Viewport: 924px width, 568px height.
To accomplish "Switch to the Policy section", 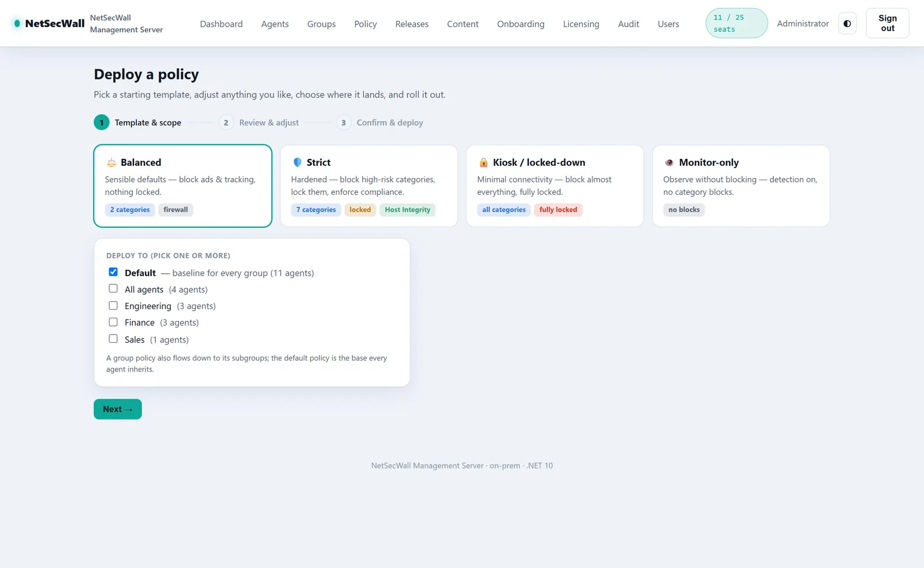I will (366, 24).
